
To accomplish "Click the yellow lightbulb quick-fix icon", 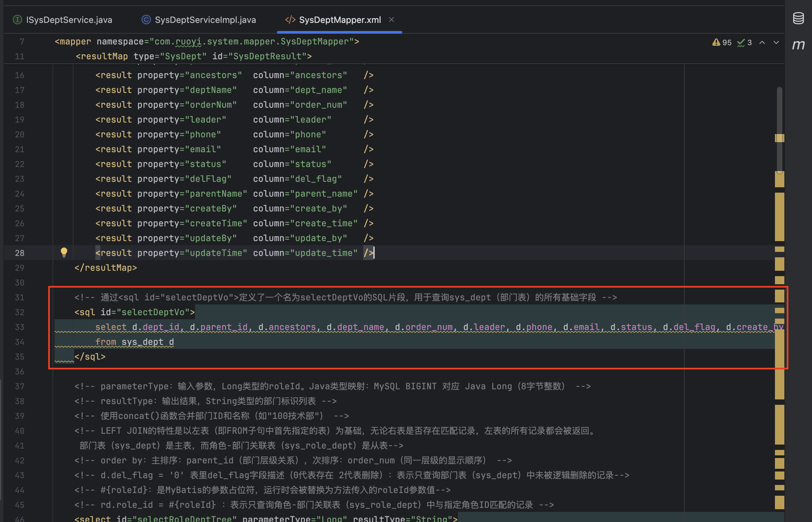I will (x=64, y=252).
